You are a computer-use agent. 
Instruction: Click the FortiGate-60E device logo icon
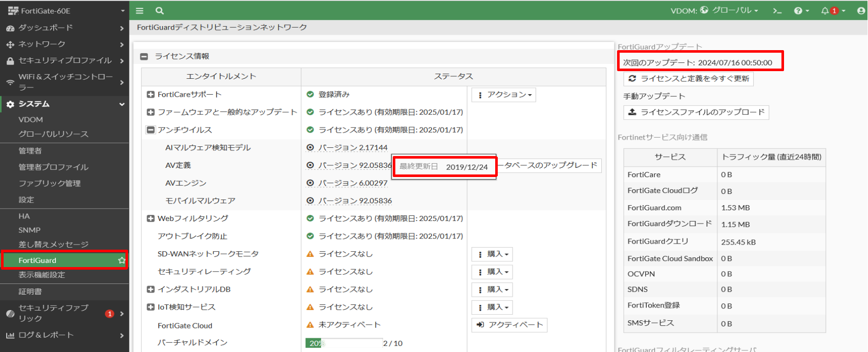13,10
